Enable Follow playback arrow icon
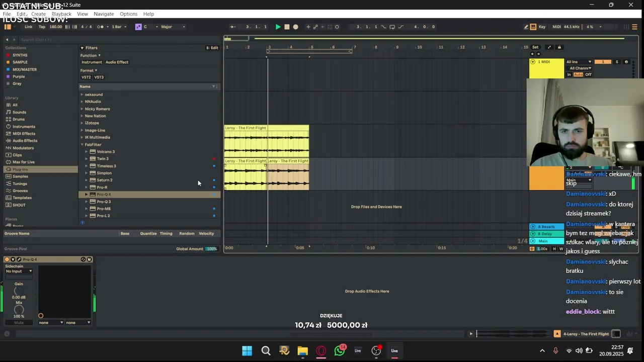The width and height of the screenshot is (644, 362). point(232,27)
